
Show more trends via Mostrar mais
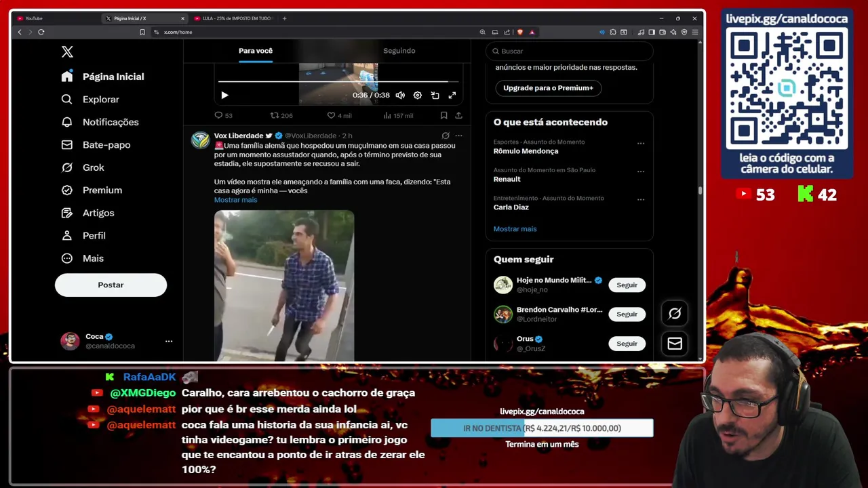click(515, 229)
